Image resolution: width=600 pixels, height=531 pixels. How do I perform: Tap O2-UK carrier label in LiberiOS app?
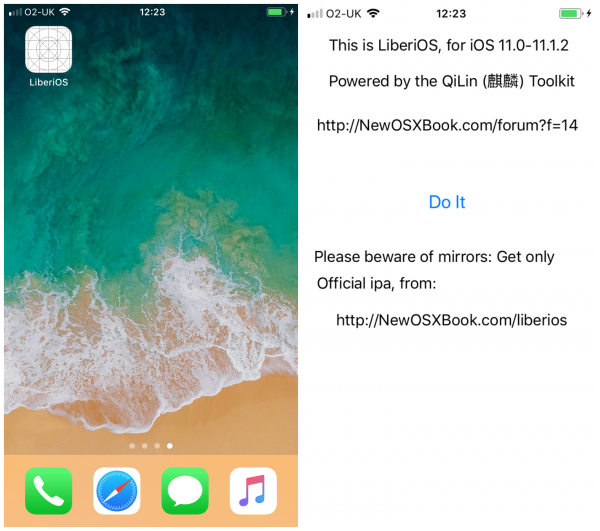(343, 14)
